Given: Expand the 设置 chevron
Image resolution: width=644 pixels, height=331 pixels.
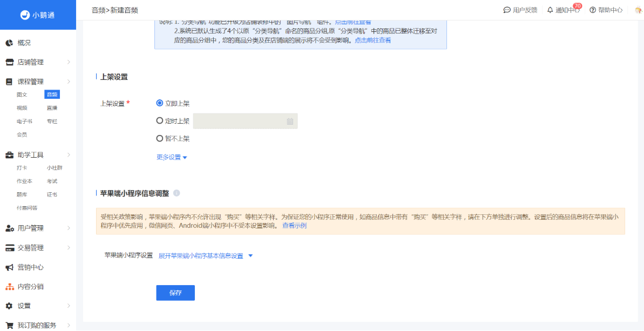Looking at the screenshot, I should (69, 306).
